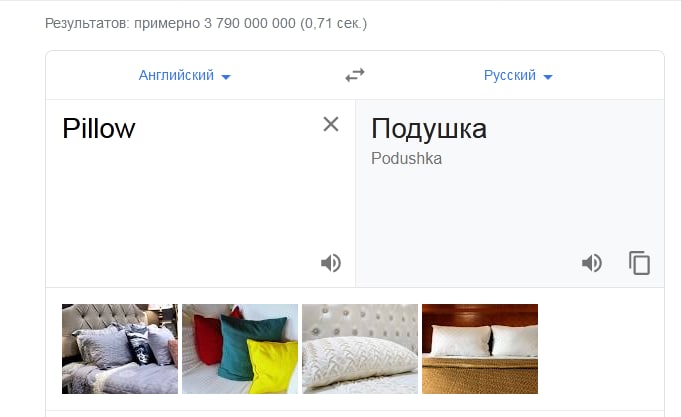Screen dimensions: 681x417
Task: Swap the source and target languages
Action: coord(355,75)
